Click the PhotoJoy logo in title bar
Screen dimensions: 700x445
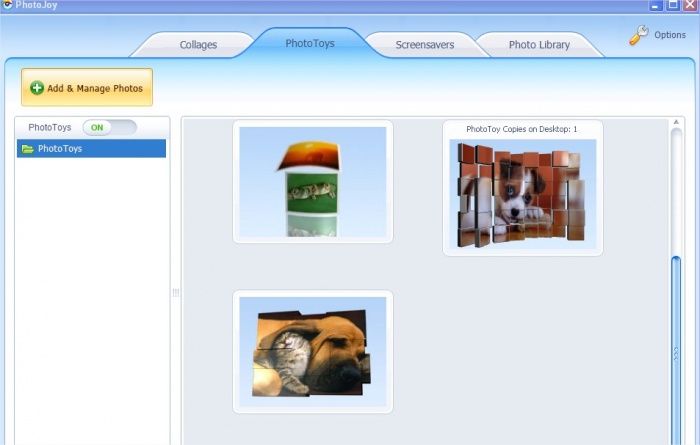coord(7,4)
